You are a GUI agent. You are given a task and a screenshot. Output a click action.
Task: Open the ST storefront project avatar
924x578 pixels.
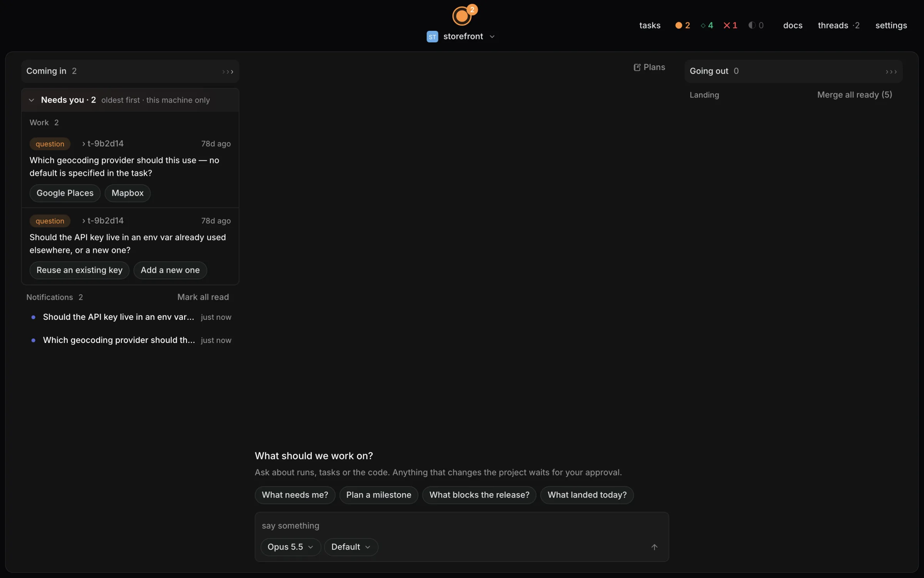[432, 37]
